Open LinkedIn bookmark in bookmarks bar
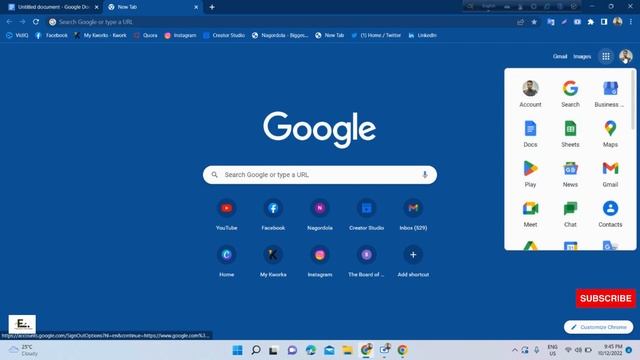 click(x=422, y=36)
